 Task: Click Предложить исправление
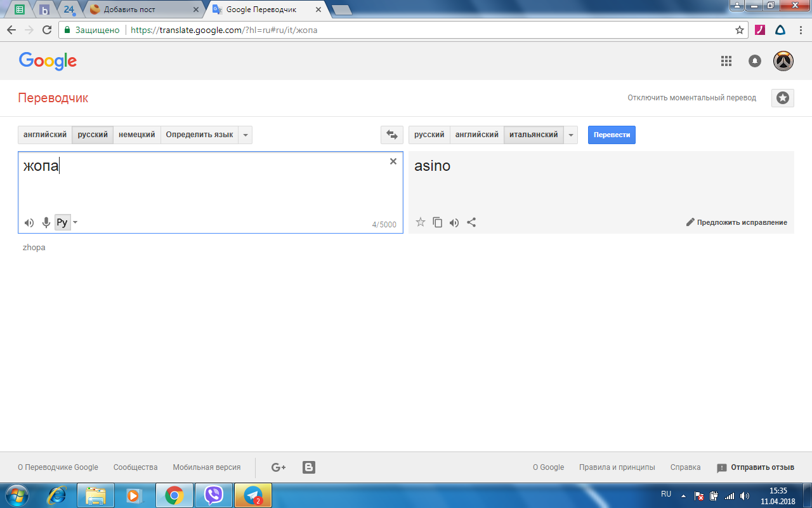(737, 222)
